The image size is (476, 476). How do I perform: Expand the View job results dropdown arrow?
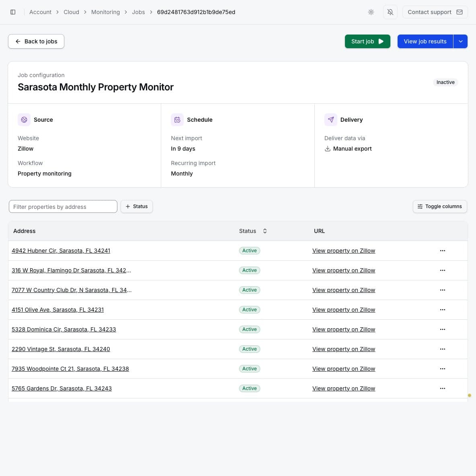(460, 41)
